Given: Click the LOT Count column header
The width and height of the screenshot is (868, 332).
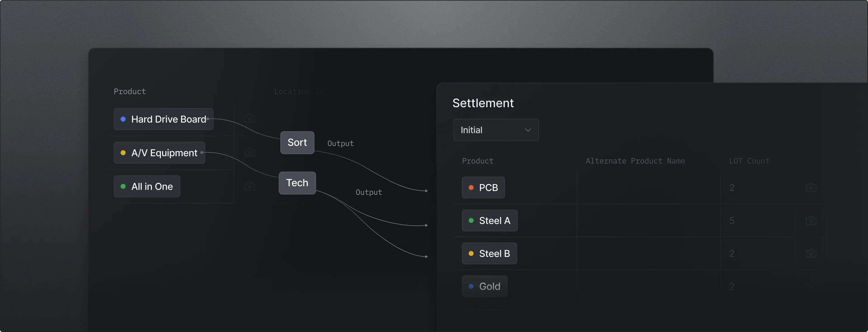Looking at the screenshot, I should point(749,161).
